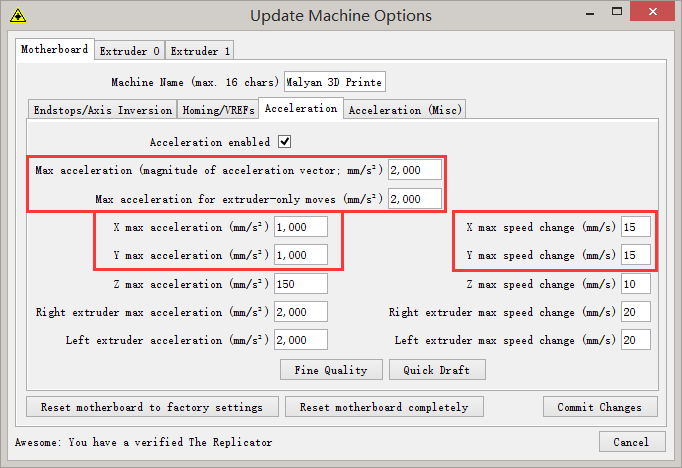Open the Endstops/Axis Inversion tab
This screenshot has height=468, width=682.
point(102,110)
